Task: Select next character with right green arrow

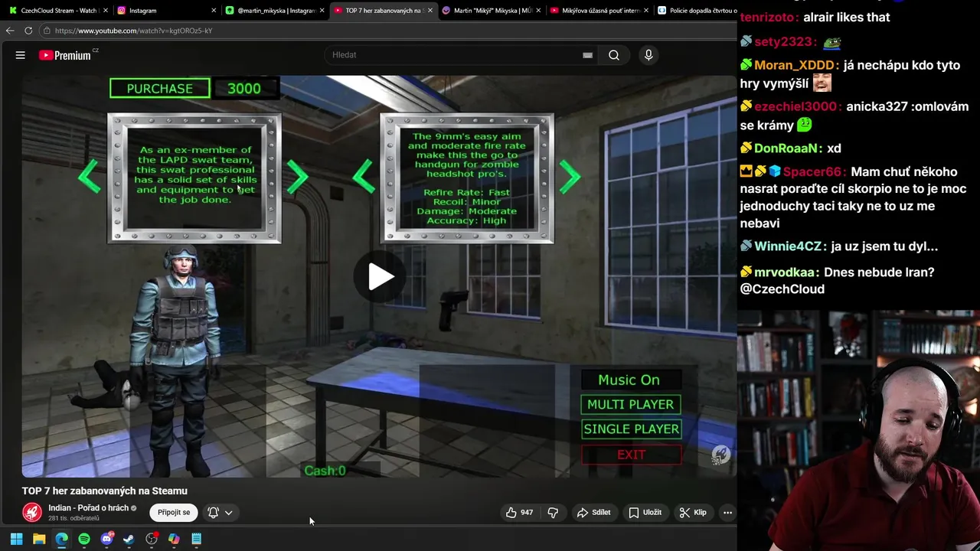Action: pos(297,177)
